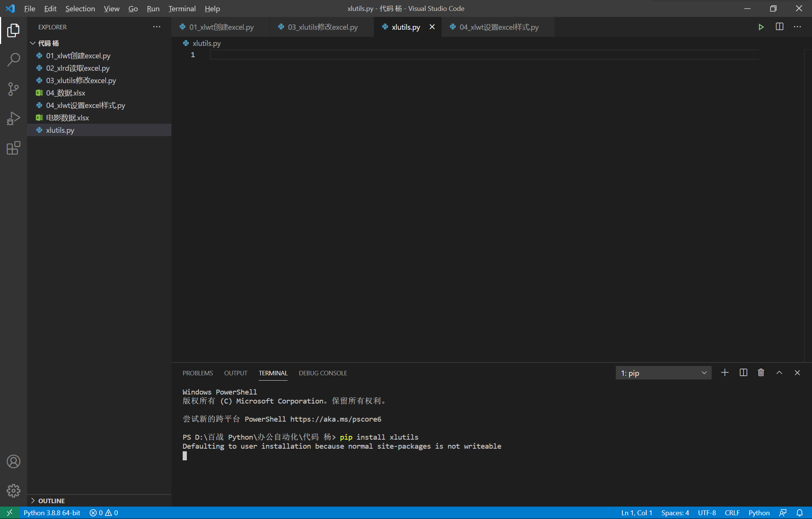
Task: Open the Run menu
Action: 153,8
